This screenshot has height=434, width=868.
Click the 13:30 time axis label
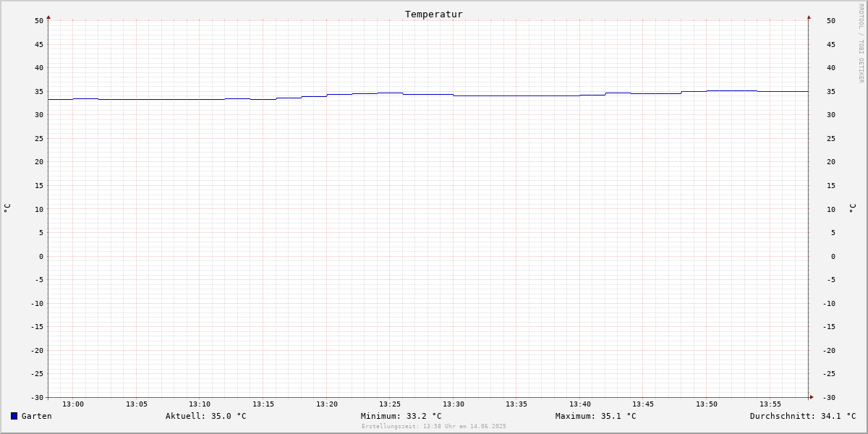tap(454, 404)
